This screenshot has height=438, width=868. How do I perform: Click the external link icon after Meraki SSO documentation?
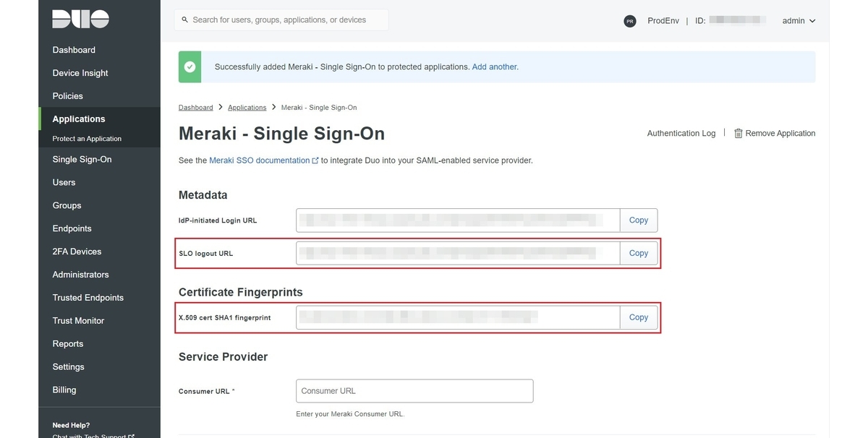coord(315,160)
